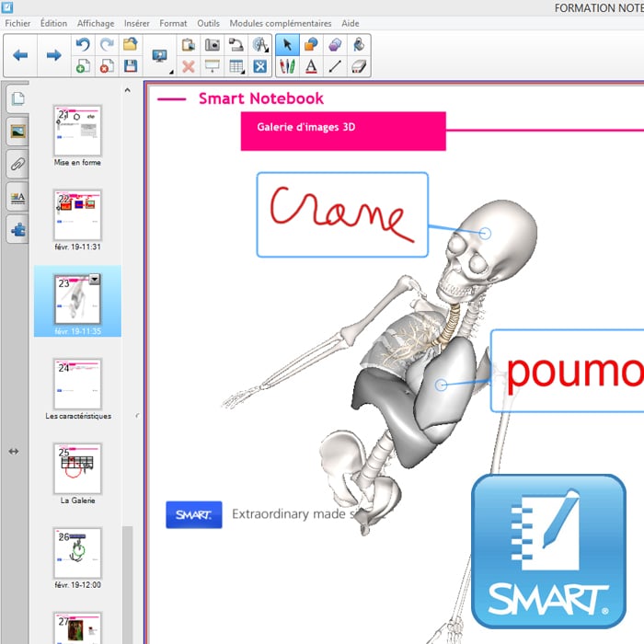
Task: Open the page 23 thumbnail dropdown arrow
Action: click(x=94, y=280)
